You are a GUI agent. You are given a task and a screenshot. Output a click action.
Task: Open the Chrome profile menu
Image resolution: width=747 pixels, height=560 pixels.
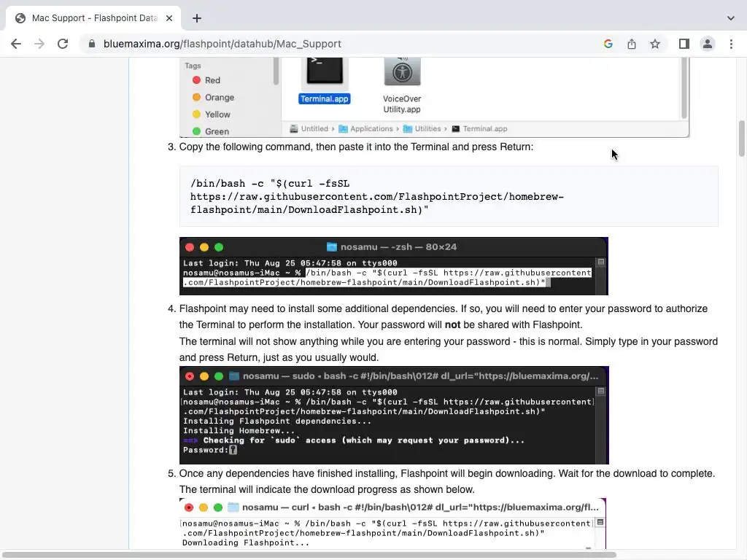pyautogui.click(x=708, y=44)
